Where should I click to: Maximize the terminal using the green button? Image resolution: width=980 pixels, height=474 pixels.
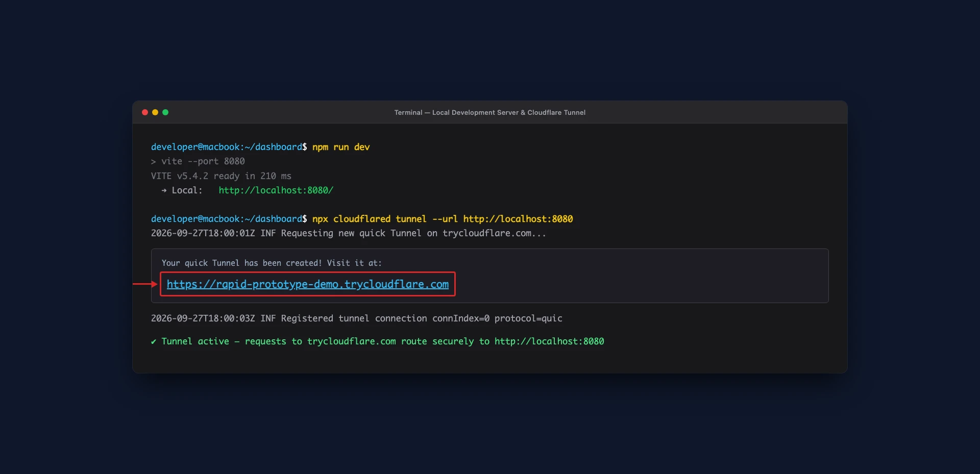165,112
